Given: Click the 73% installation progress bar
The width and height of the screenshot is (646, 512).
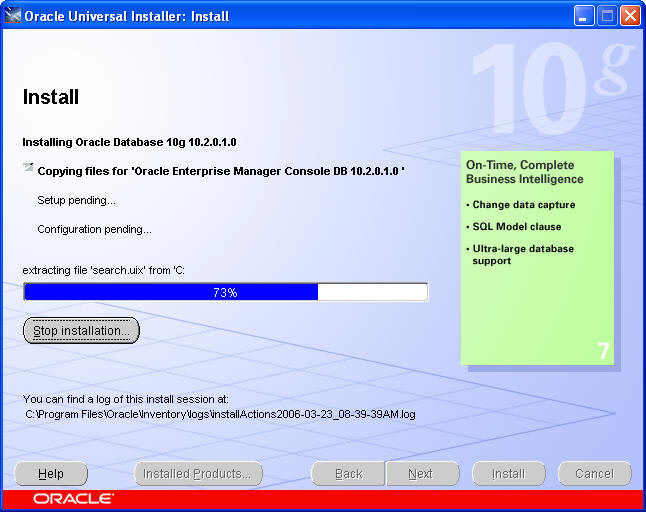Looking at the screenshot, I should click(225, 292).
